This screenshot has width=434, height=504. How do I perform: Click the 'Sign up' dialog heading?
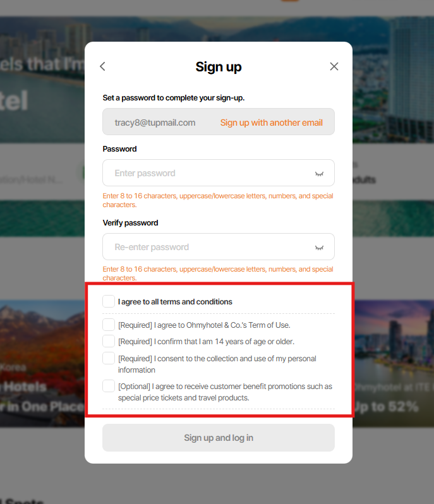pos(219,67)
